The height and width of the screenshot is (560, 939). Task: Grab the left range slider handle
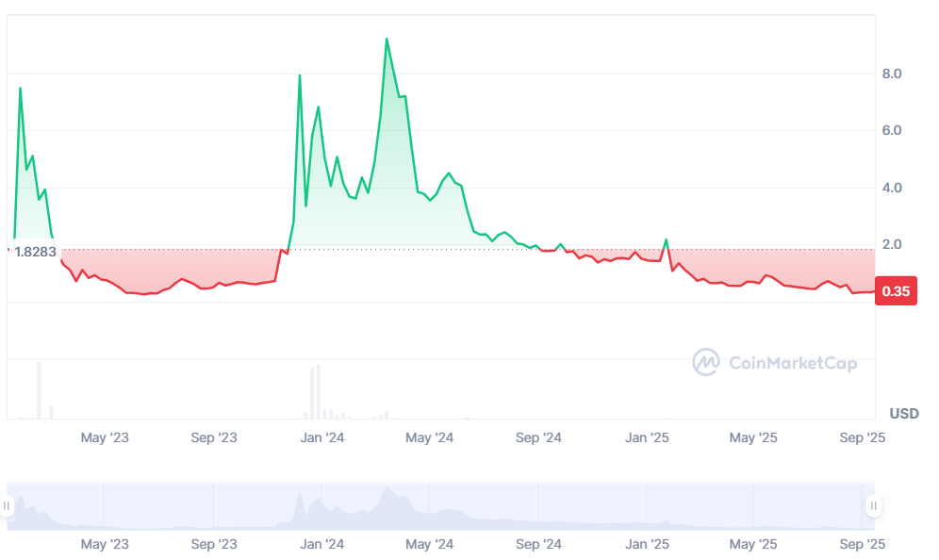point(6,506)
